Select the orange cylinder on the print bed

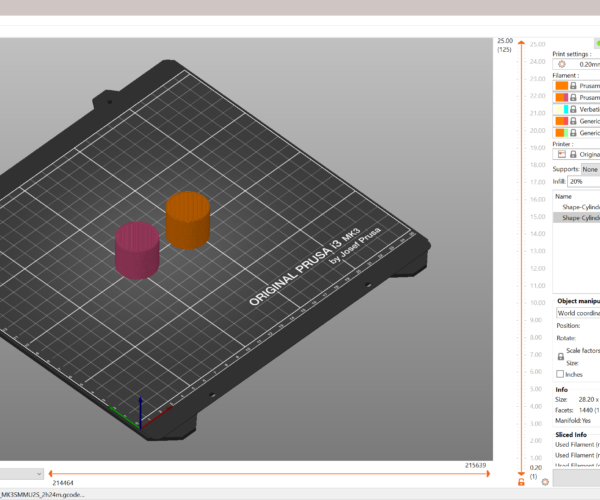(188, 220)
